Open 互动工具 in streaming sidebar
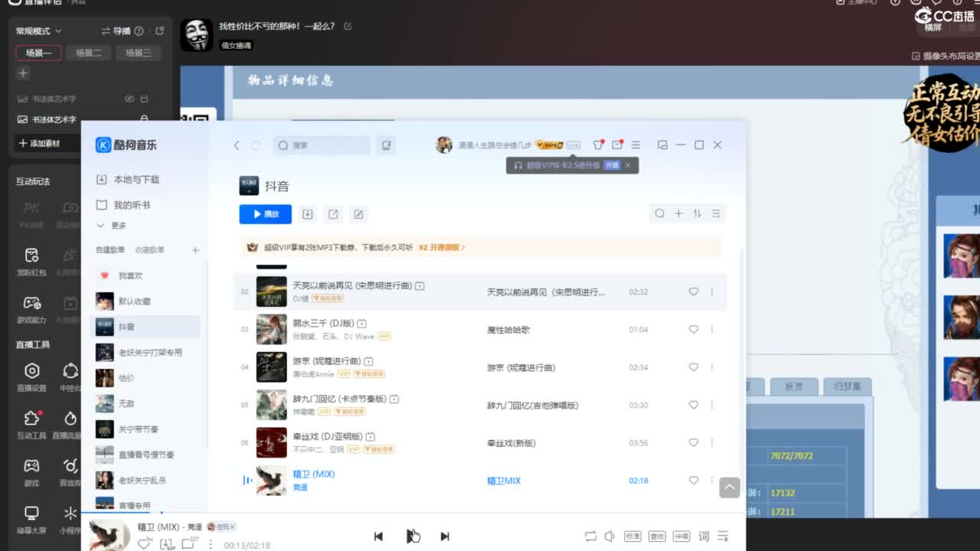Viewport: 980px width, 551px height. 31,425
